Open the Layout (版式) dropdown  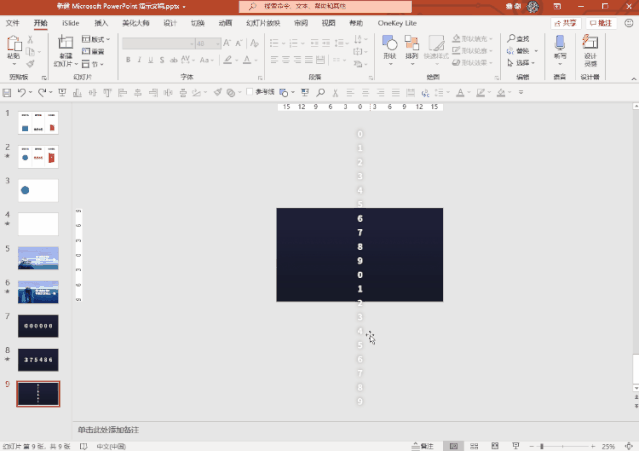coord(96,39)
